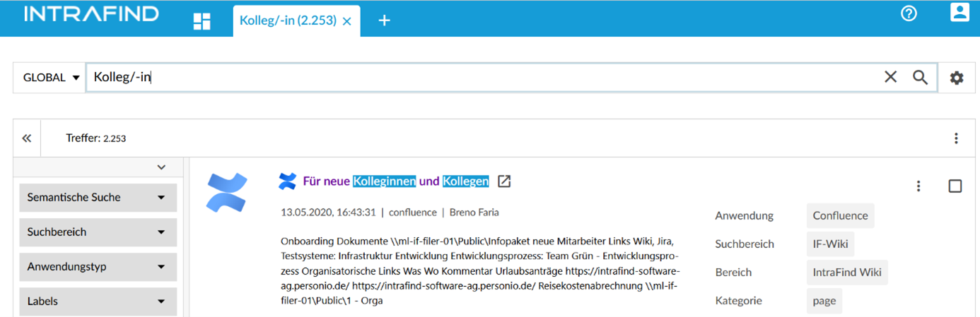The width and height of the screenshot is (980, 317).
Task: Click the IntraFind Wiki Bereich tag
Action: [847, 272]
